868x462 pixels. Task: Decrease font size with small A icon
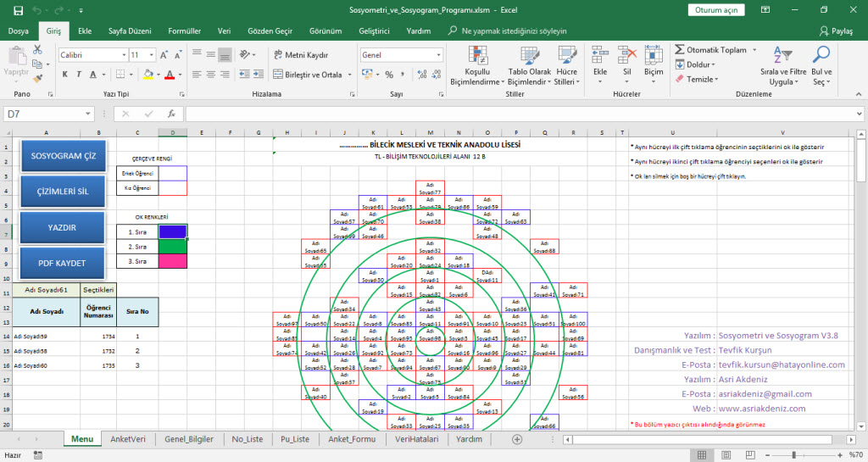click(x=178, y=55)
